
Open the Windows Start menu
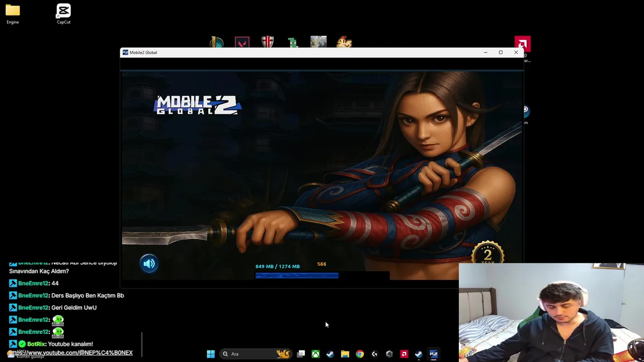click(211, 354)
